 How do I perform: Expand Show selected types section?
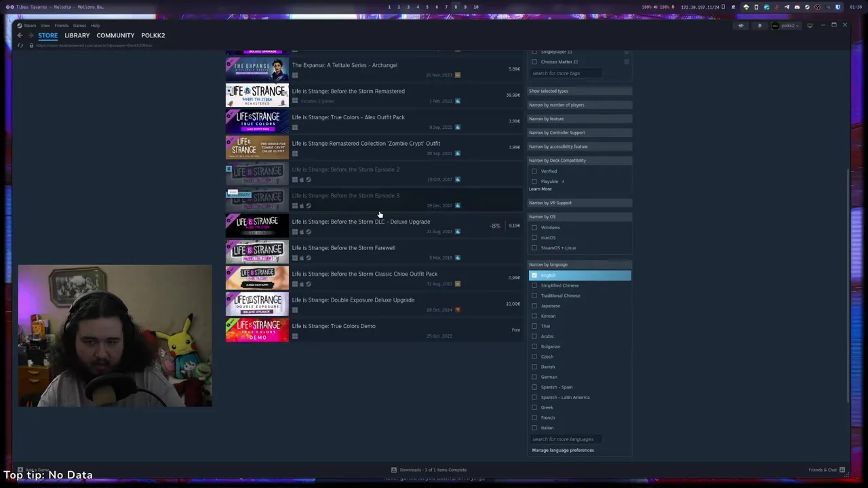pos(580,91)
